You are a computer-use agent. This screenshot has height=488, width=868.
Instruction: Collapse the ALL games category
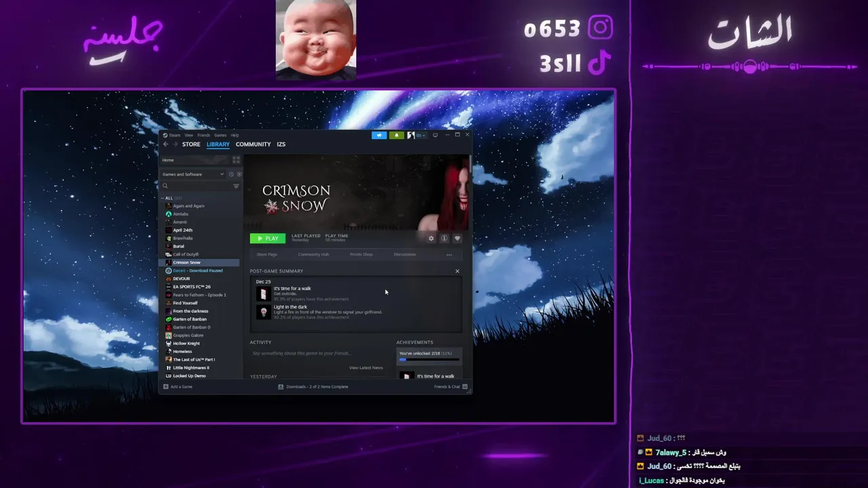pyautogui.click(x=162, y=198)
